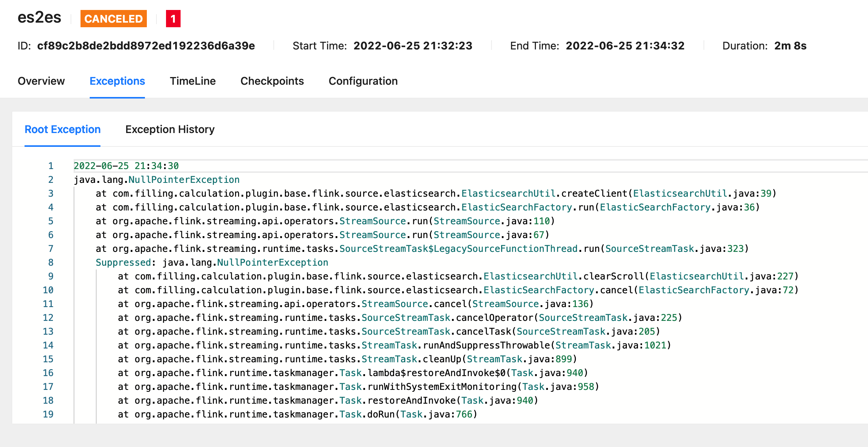868x447 pixels.
Task: Click java.lang.NullPointerException on line 2
Action: pos(156,180)
